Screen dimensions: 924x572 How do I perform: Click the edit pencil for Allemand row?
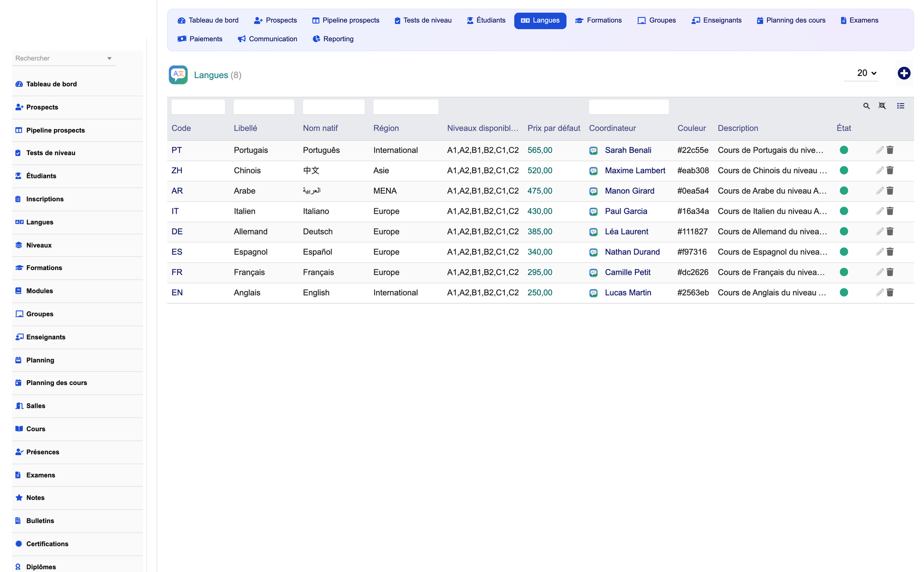coord(879,232)
